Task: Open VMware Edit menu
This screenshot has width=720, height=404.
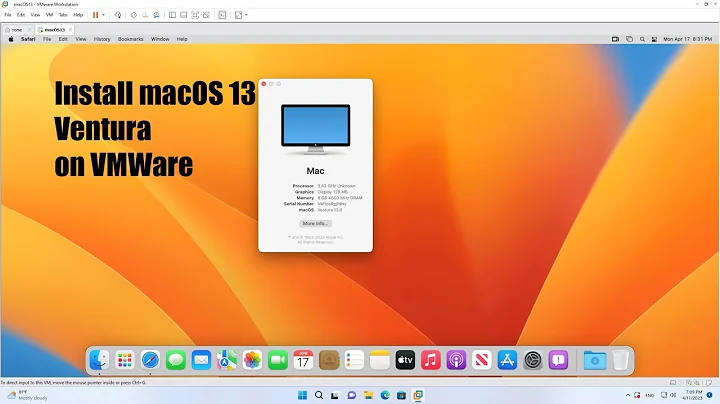Action: [21, 15]
